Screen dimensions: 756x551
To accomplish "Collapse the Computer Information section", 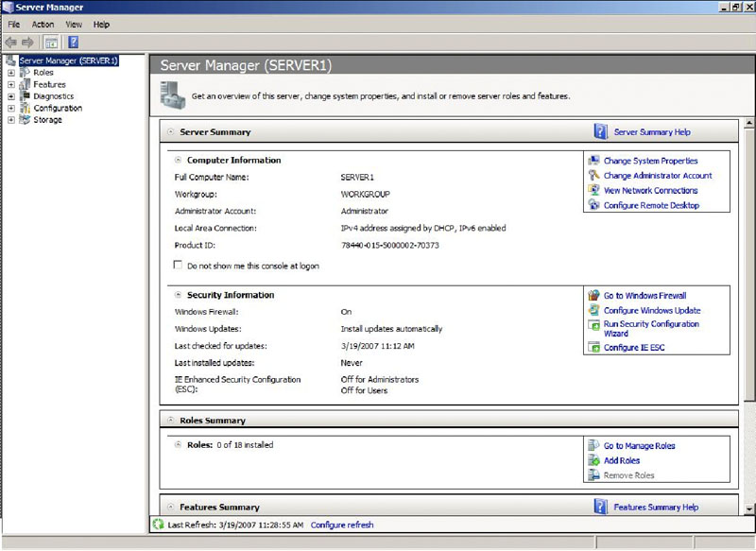I will 178,160.
